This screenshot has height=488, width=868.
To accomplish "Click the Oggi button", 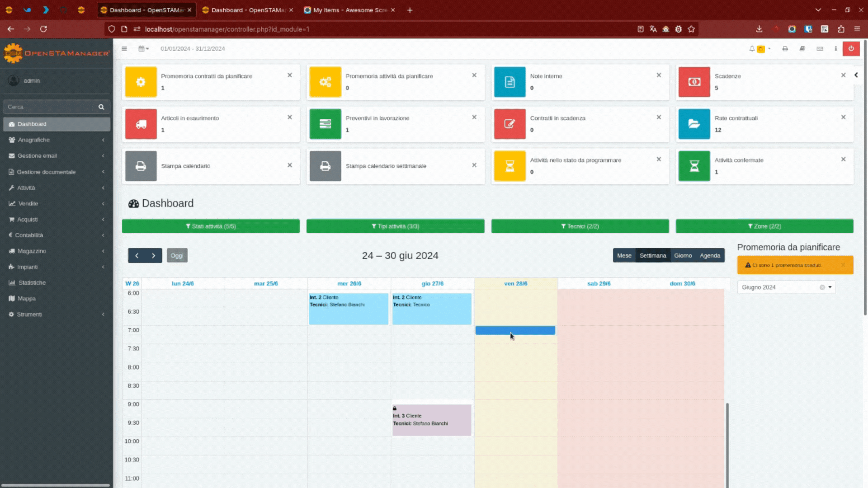I will click(177, 255).
